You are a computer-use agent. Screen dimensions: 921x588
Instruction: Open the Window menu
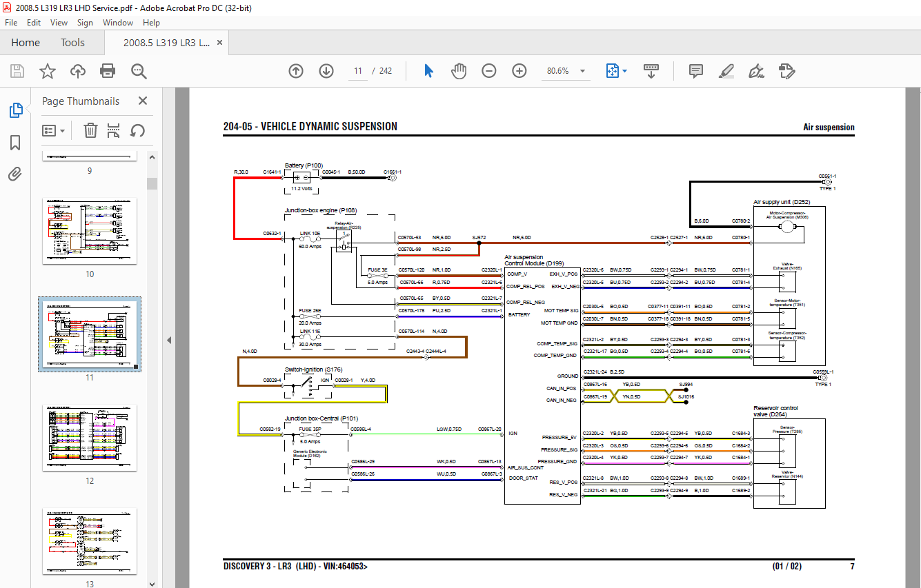pos(118,23)
